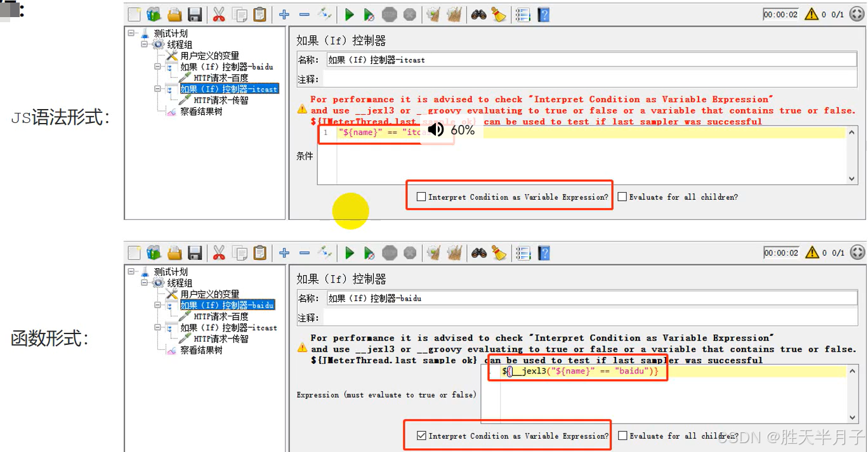This screenshot has width=868, height=452.
Task: Click New test plan icon in JS语法形式 window
Action: pos(134,15)
